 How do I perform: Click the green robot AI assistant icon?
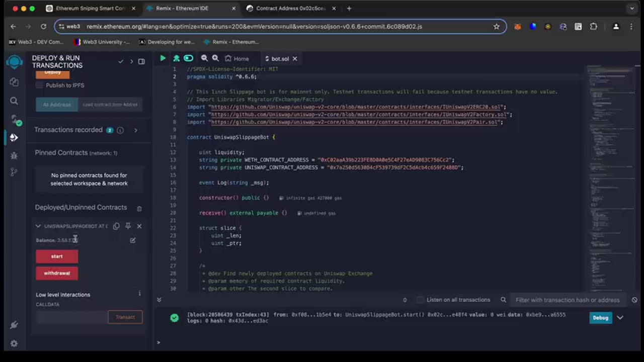176,58
